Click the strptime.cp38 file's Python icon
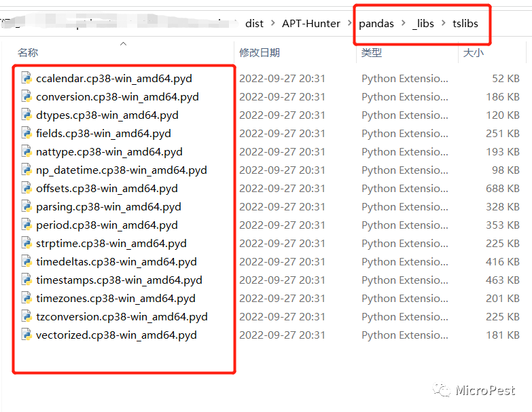 [x=26, y=243]
